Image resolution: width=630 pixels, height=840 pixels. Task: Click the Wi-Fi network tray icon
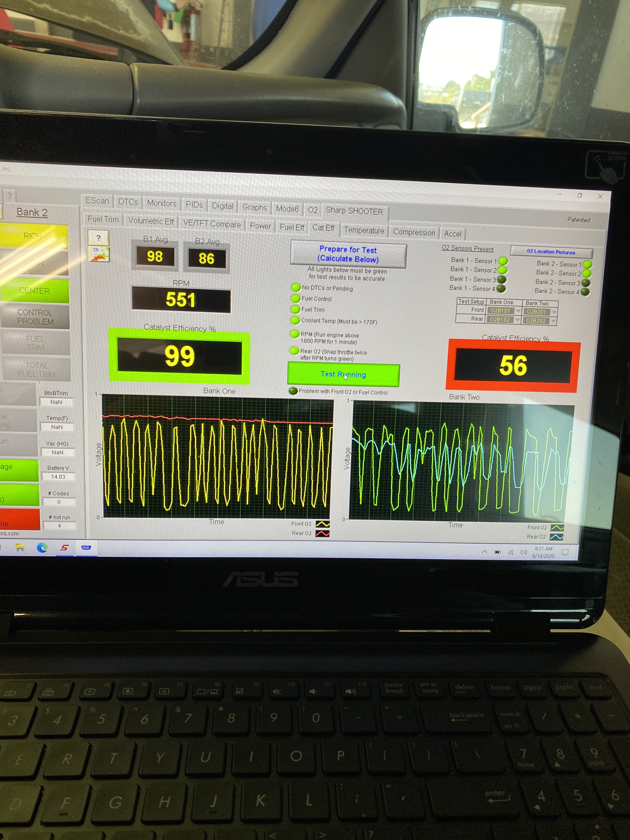point(511,552)
